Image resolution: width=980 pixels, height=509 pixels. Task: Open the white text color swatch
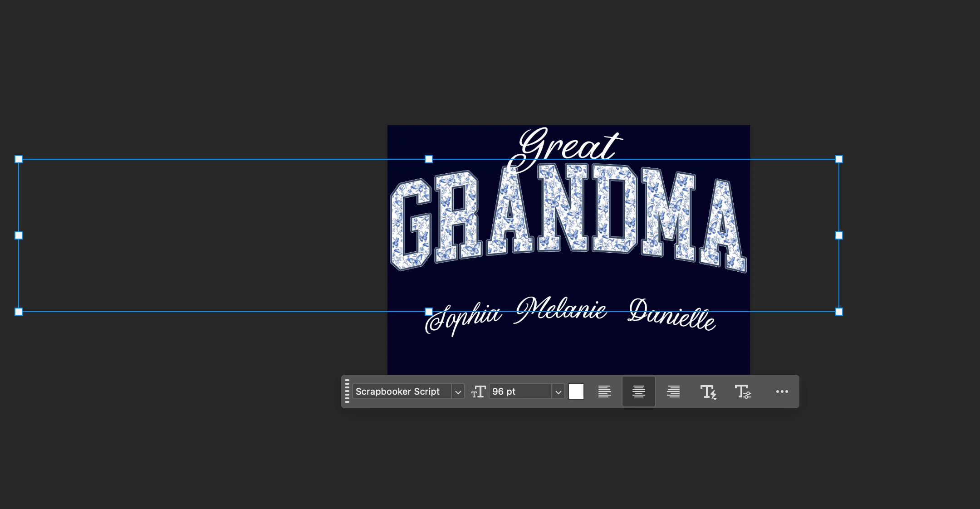click(x=576, y=392)
